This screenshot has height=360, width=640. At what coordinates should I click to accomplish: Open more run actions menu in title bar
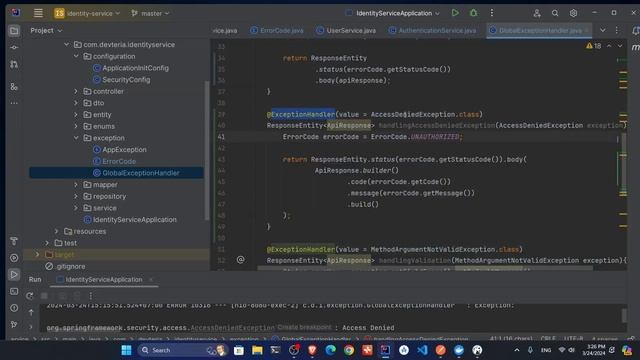(492, 13)
